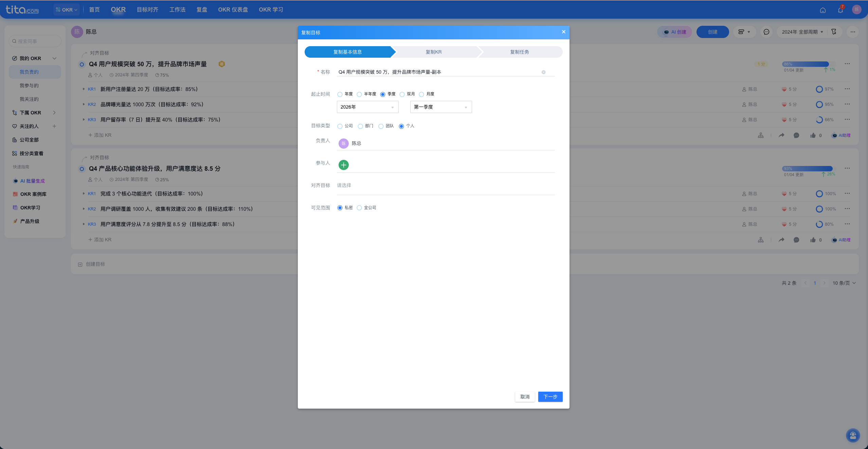Like the Q4 产品核心功能 objective
Viewport: 868px width, 449px height.
tap(813, 240)
